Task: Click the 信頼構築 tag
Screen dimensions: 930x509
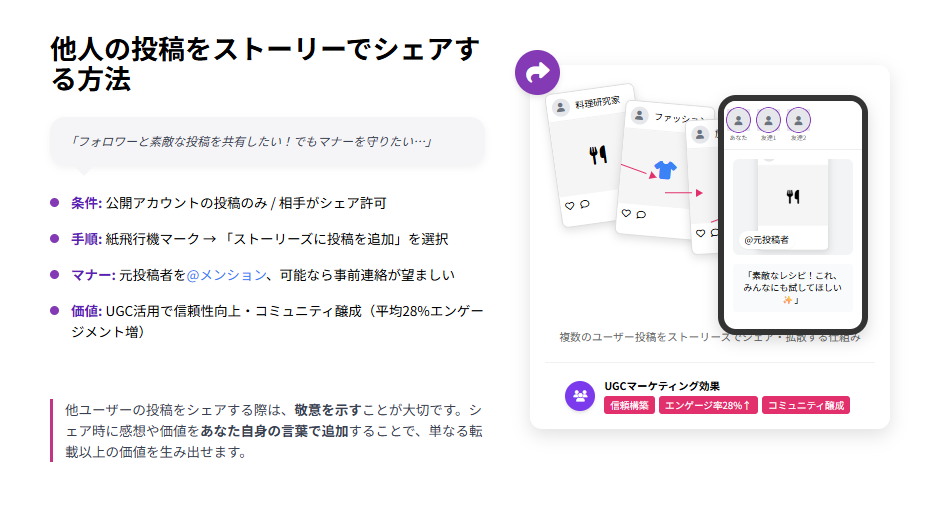Action: 629,405
